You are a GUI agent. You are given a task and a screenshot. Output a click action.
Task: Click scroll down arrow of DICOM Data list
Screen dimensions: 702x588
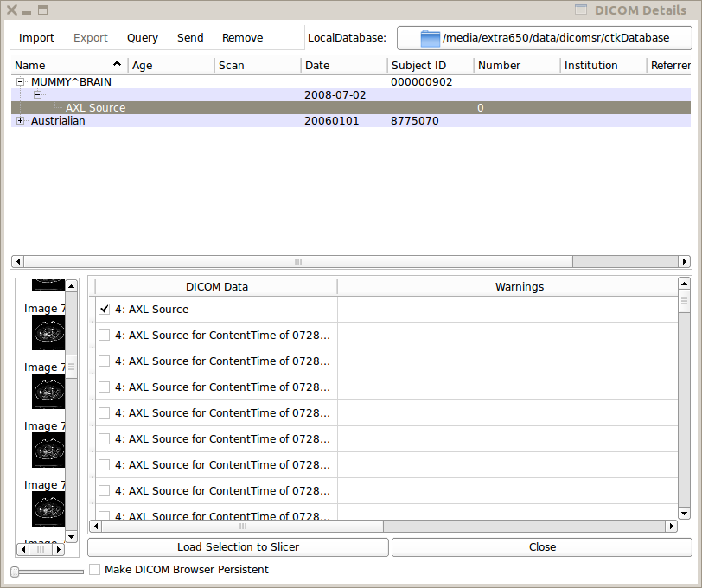(x=685, y=513)
